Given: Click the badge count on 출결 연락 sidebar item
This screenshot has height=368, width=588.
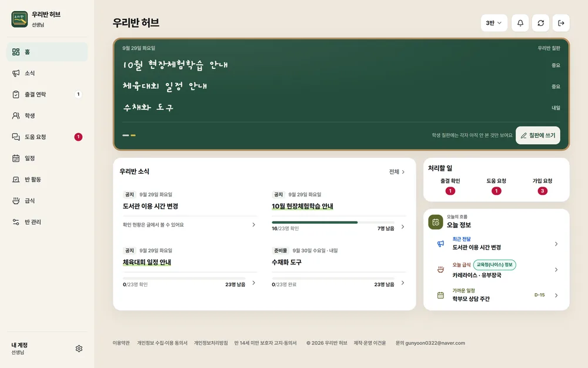Looking at the screenshot, I should (78, 94).
